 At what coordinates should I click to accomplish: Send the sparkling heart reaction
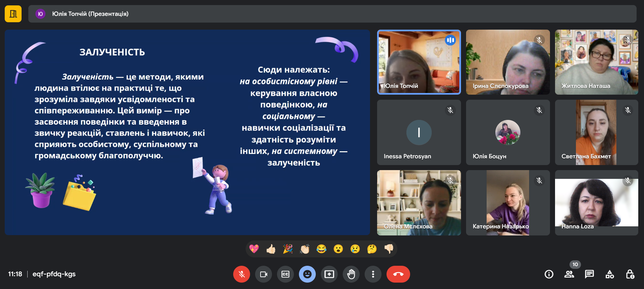[254, 249]
